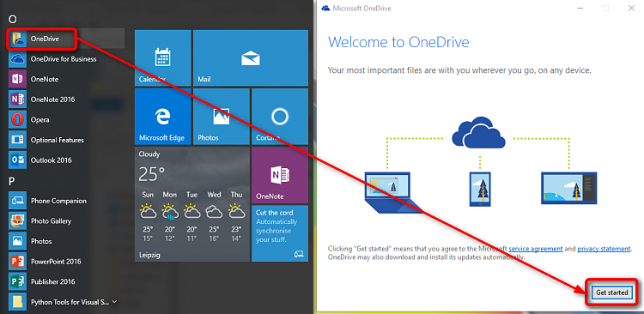Launch the Outlook 2016 icon

pos(18,160)
